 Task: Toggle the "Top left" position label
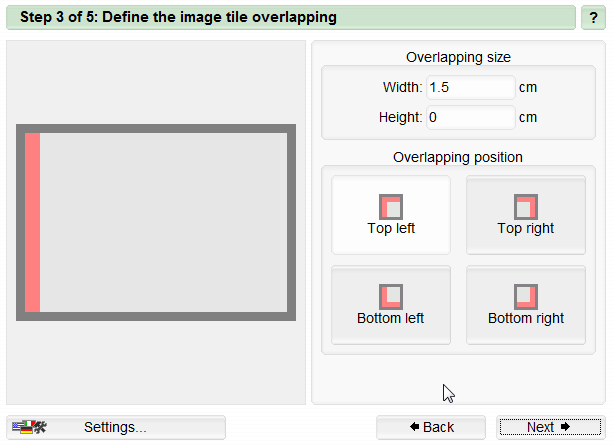[x=391, y=228]
